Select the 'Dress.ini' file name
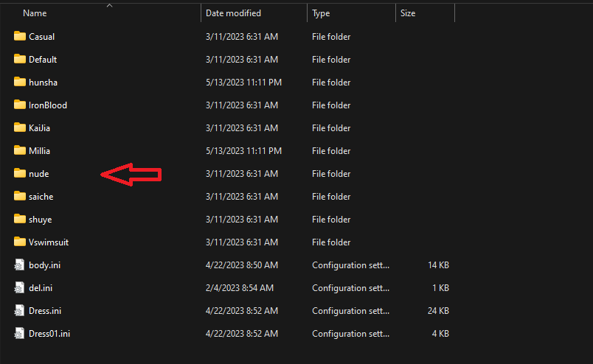593x364 pixels. click(x=45, y=311)
